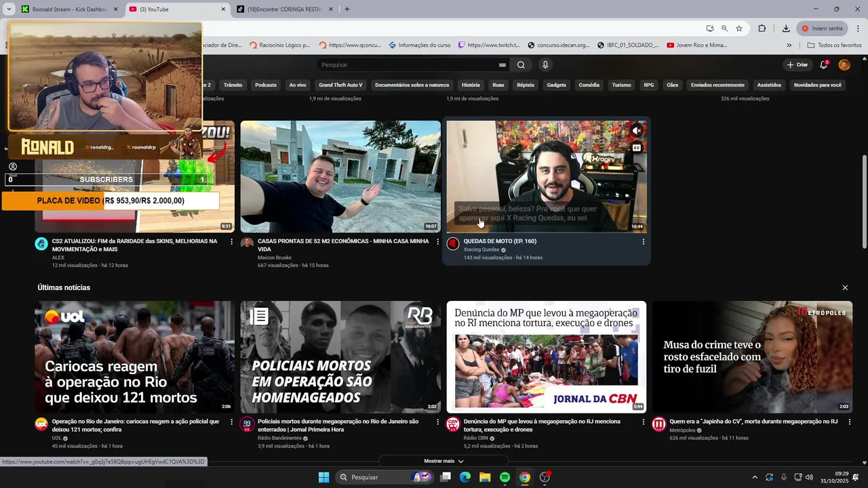Open a new Chrome tab with plus button
Screen dimensions: 868x488
click(347, 9)
